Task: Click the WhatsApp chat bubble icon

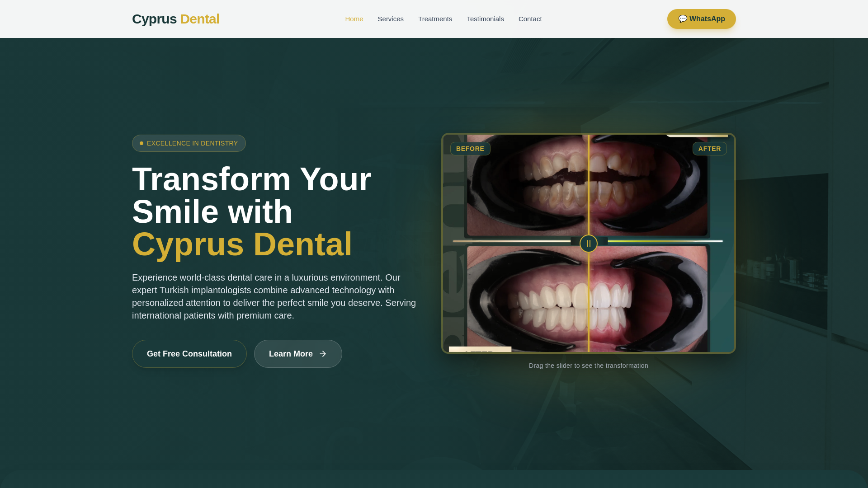Action: [683, 19]
